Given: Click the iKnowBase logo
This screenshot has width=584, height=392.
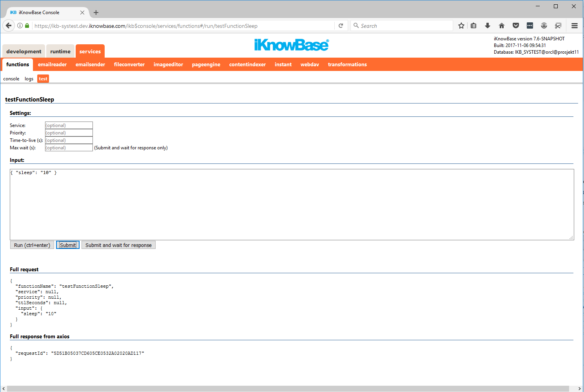Looking at the screenshot, I should click(x=292, y=45).
